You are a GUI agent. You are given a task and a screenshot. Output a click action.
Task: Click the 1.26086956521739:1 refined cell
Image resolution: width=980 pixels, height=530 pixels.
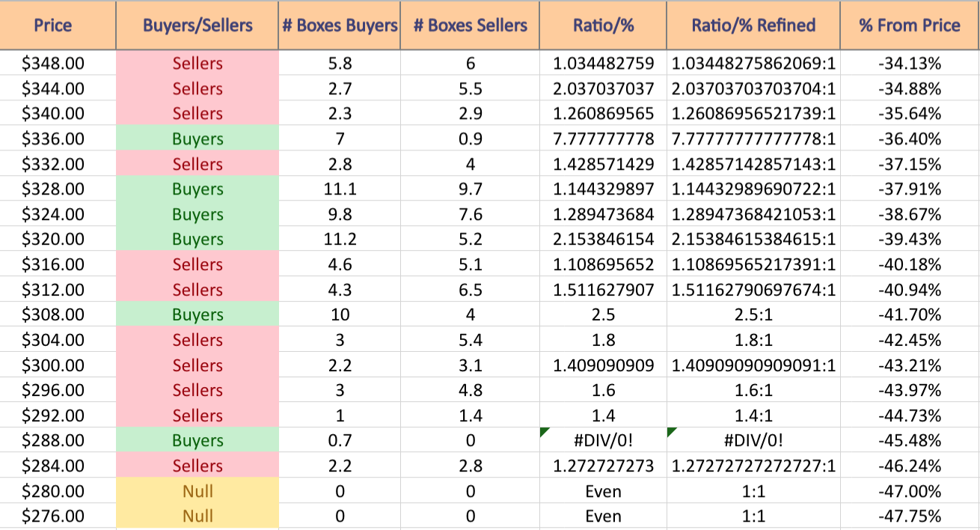pyautogui.click(x=753, y=114)
